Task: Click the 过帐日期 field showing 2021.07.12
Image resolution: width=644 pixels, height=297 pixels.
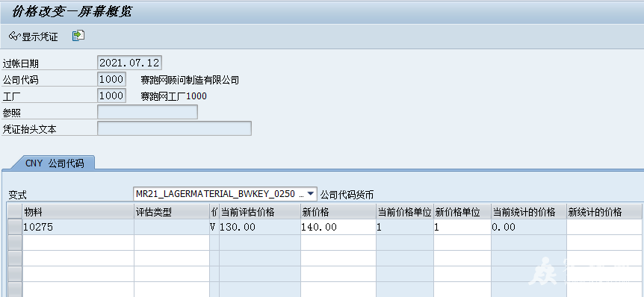Action: tap(130, 63)
